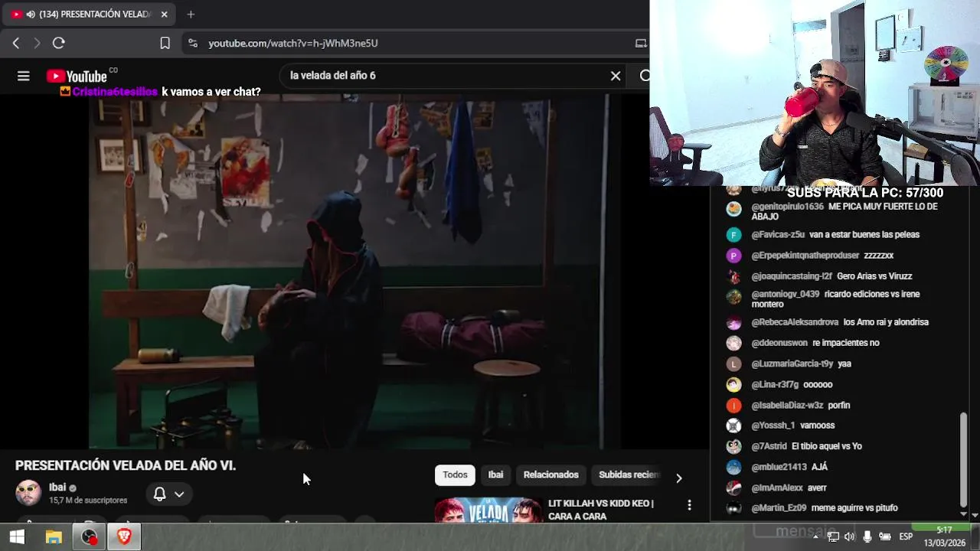This screenshot has width=980, height=551.
Task: Click username @Martin_Ez09 in chat
Action: coord(779,507)
